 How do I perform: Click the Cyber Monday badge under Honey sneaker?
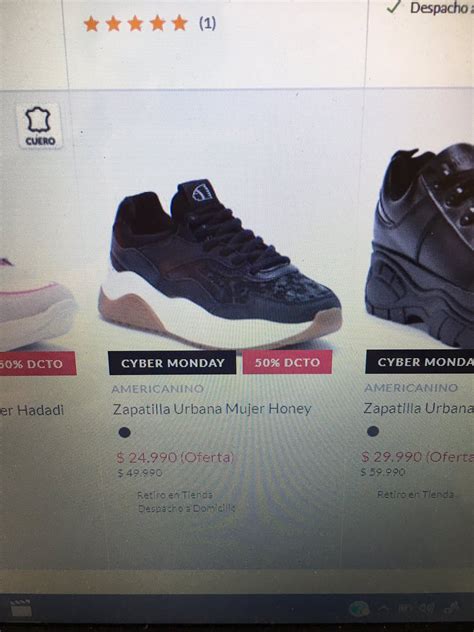coord(172,363)
